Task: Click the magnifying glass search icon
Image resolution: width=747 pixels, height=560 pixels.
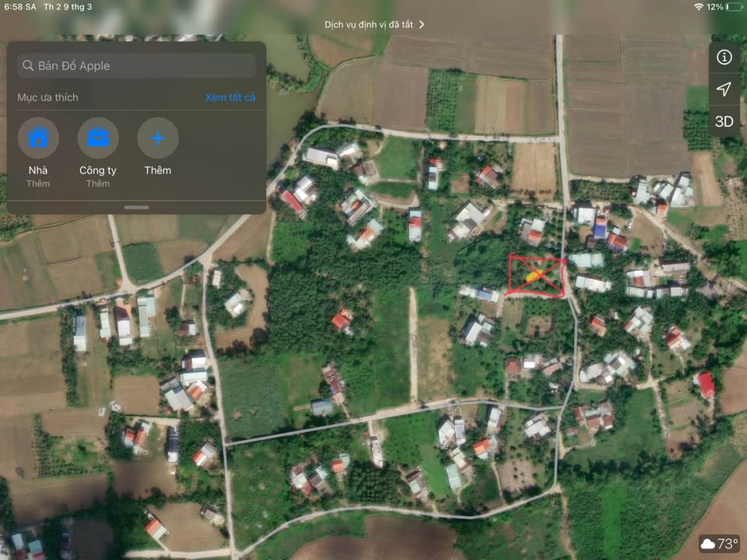Action: click(x=28, y=66)
